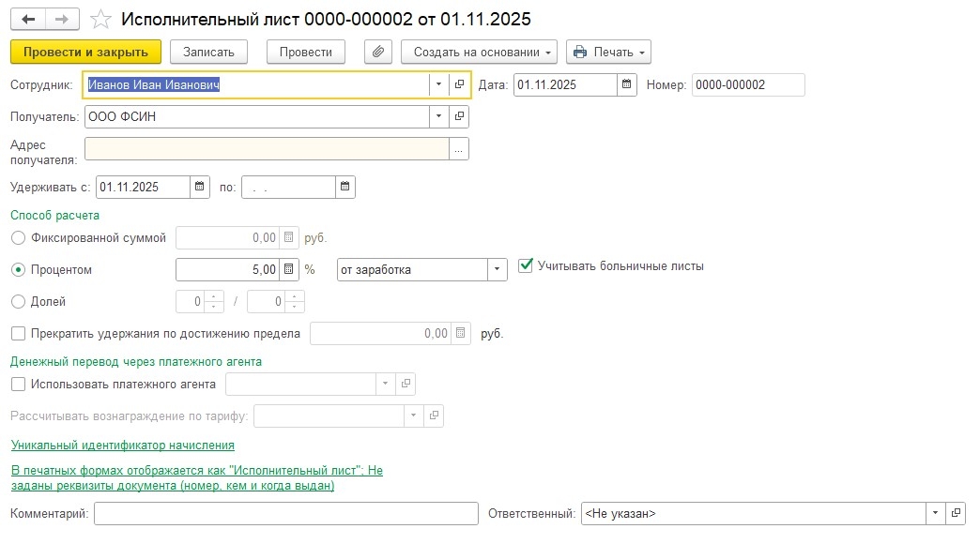
Task: Click the Провести и закрыть button
Action: coord(85,52)
